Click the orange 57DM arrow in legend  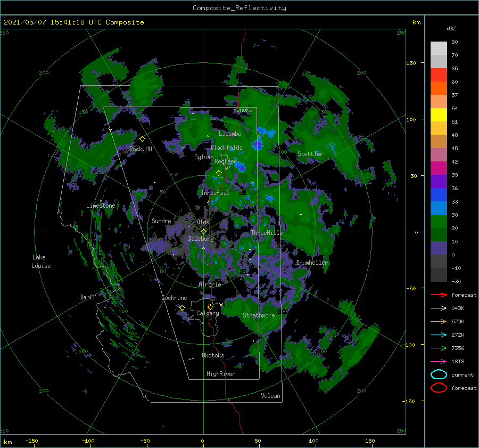tap(439, 321)
